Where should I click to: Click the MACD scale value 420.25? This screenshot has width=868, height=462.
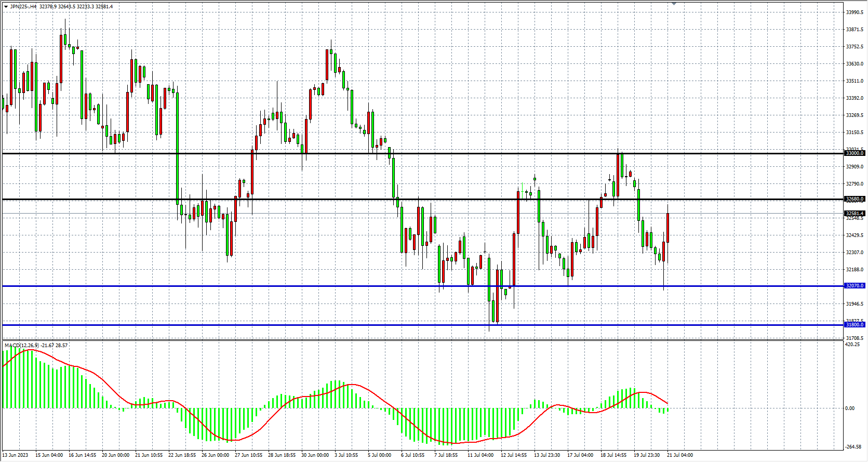click(x=852, y=345)
